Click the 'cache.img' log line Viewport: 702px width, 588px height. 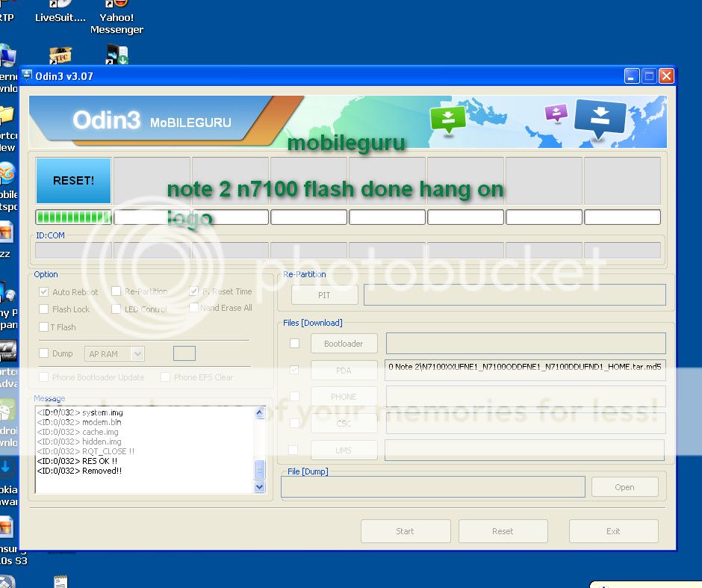click(x=78, y=432)
